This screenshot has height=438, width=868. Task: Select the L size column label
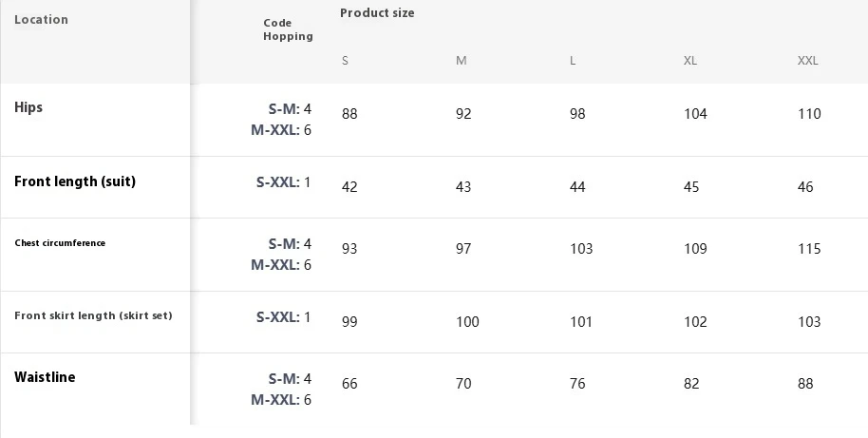pyautogui.click(x=573, y=61)
